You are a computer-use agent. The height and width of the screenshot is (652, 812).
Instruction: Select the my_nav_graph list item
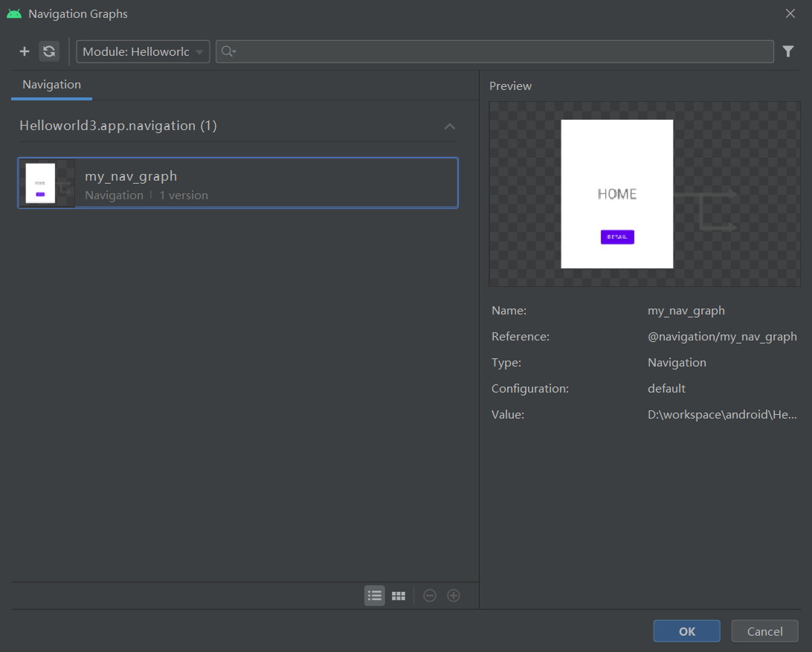click(x=238, y=183)
